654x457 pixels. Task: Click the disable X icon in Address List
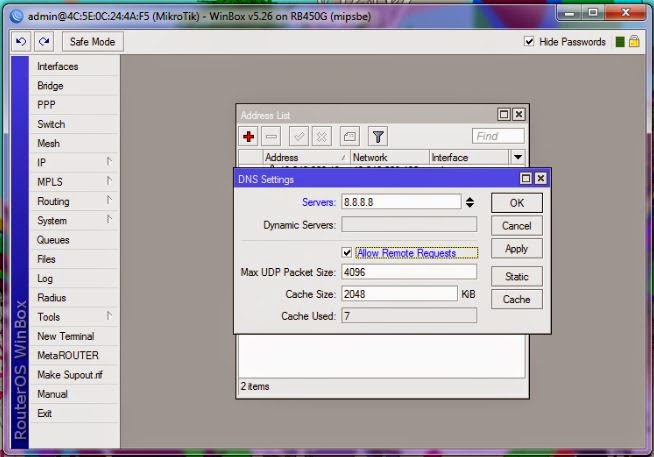(322, 136)
